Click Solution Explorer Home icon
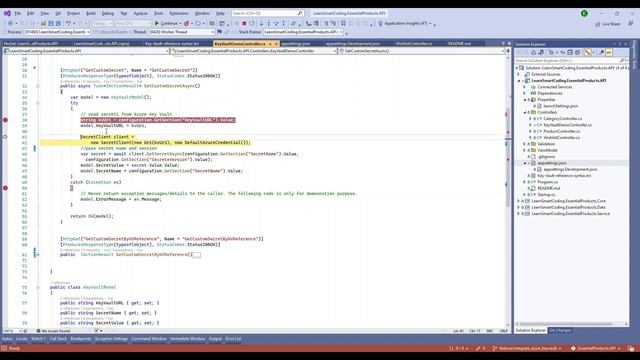640x360 pixels. point(533,52)
